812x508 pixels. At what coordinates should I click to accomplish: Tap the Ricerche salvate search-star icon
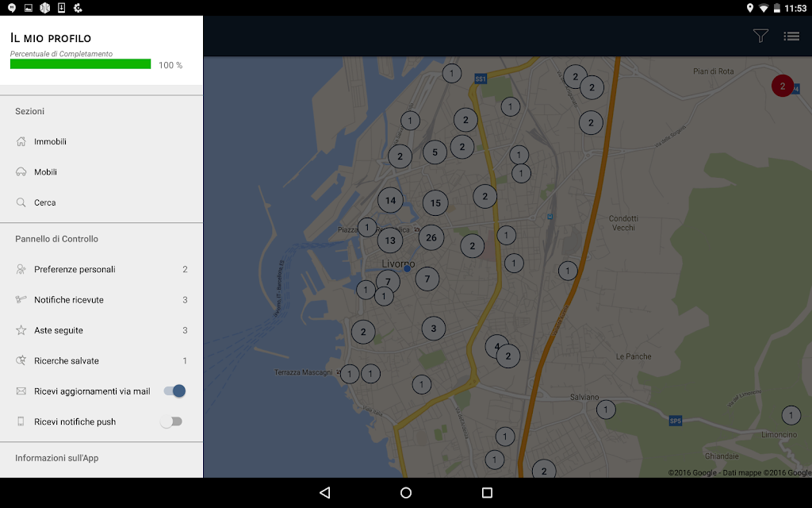point(21,360)
